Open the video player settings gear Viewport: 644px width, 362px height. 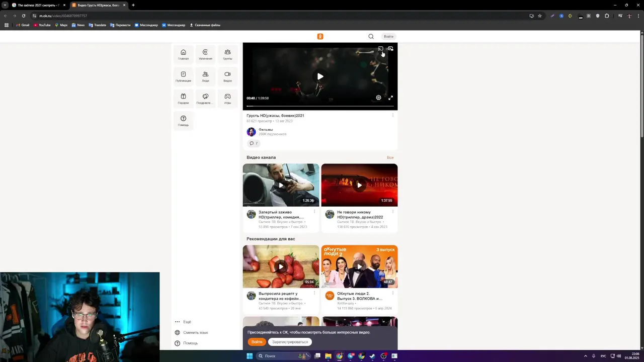pos(378,98)
